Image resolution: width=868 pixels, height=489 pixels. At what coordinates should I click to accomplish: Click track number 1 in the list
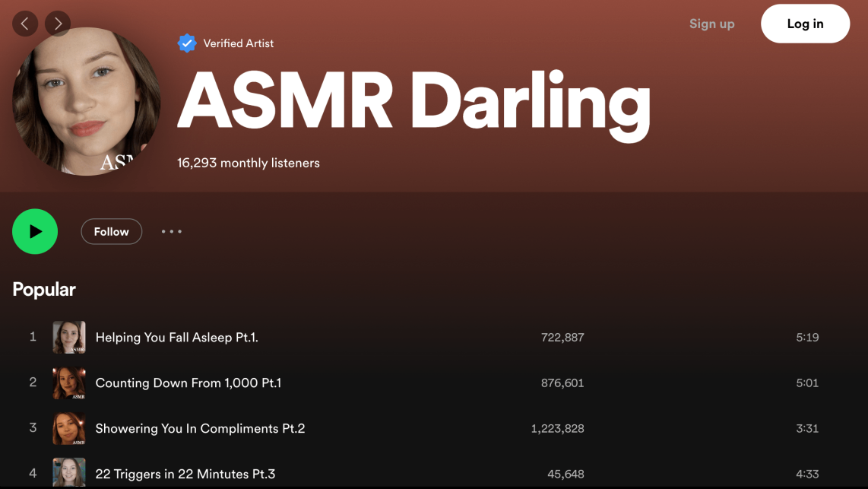pos(33,337)
